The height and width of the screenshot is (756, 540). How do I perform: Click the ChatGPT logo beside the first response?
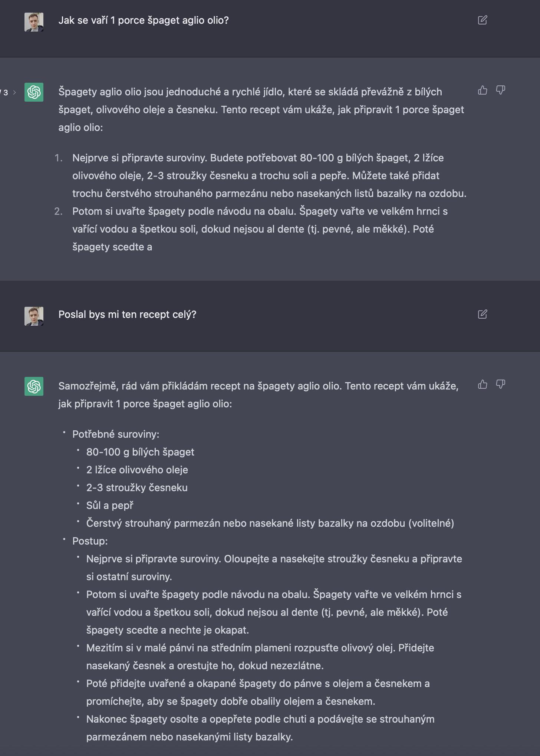34,92
